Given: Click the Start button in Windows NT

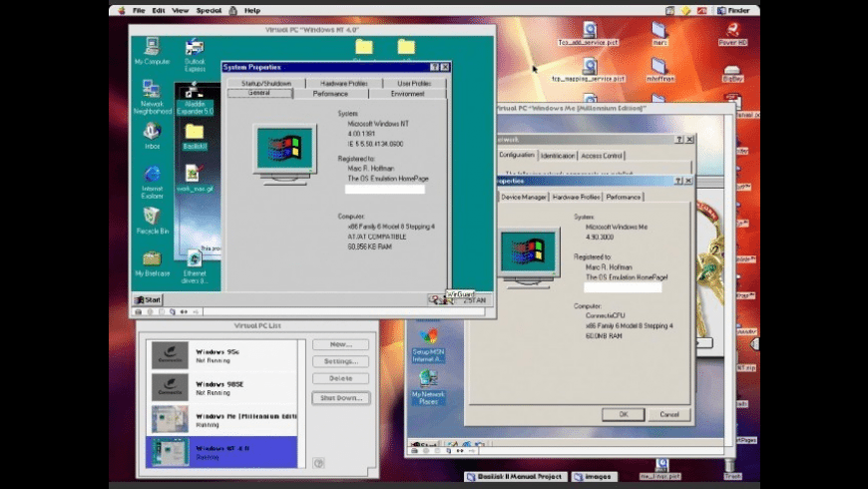Looking at the screenshot, I should point(148,299).
